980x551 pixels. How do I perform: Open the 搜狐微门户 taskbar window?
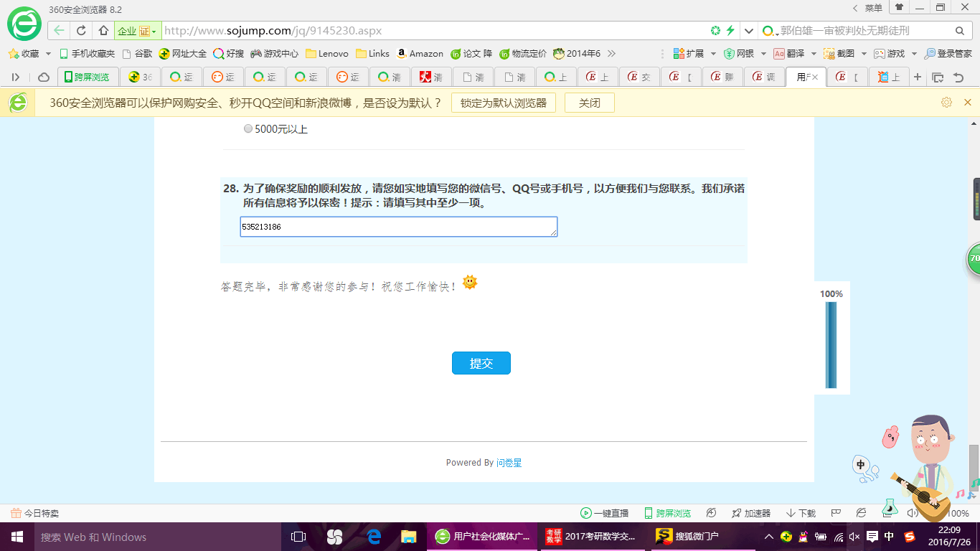[702, 537]
